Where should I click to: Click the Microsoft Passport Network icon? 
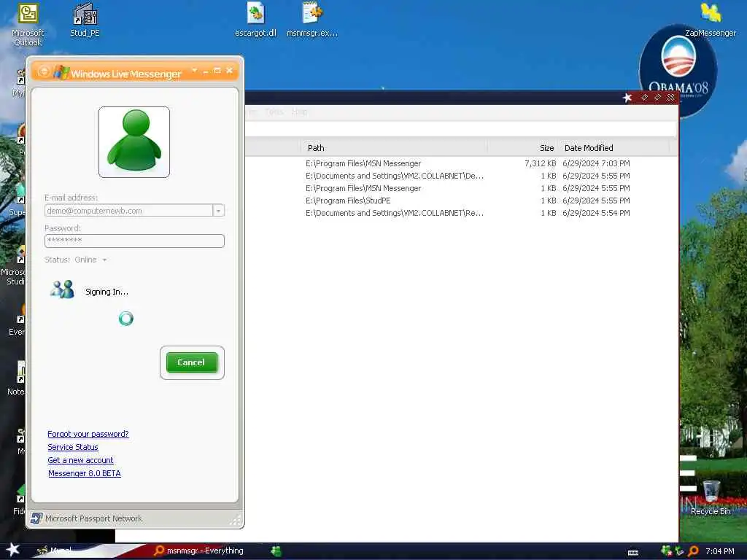36,518
